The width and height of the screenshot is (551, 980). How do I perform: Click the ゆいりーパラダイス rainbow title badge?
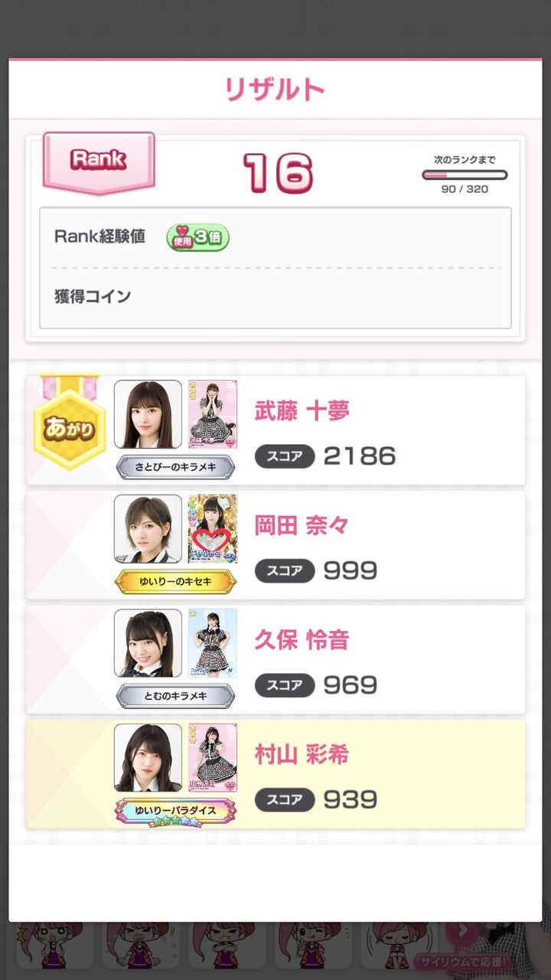[x=175, y=812]
